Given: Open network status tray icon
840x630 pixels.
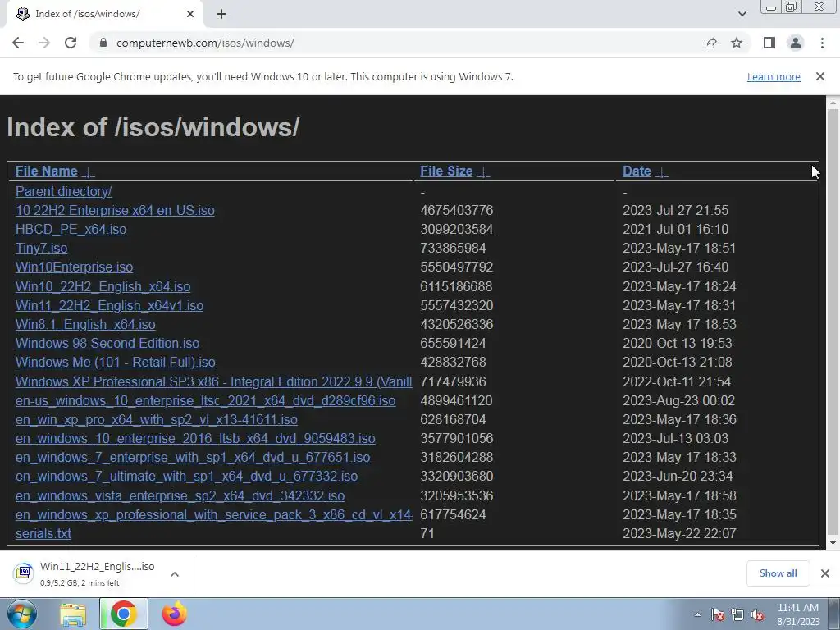Looking at the screenshot, I should pyautogui.click(x=737, y=614).
